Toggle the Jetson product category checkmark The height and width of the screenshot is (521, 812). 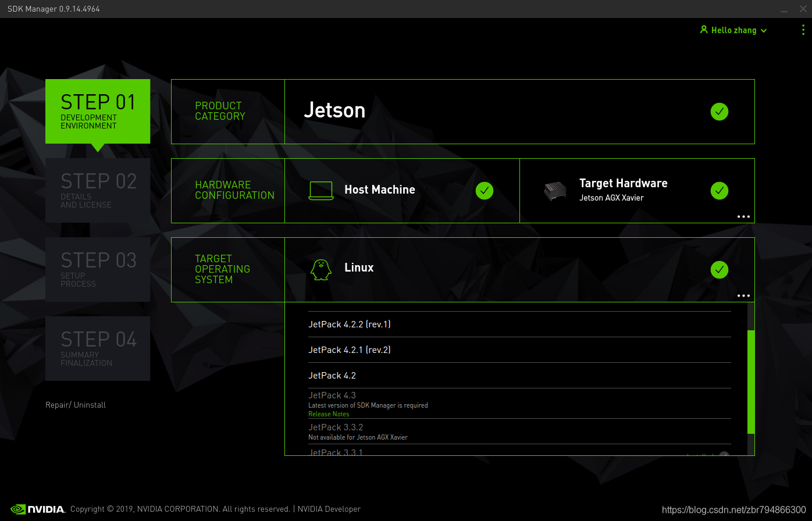point(720,112)
